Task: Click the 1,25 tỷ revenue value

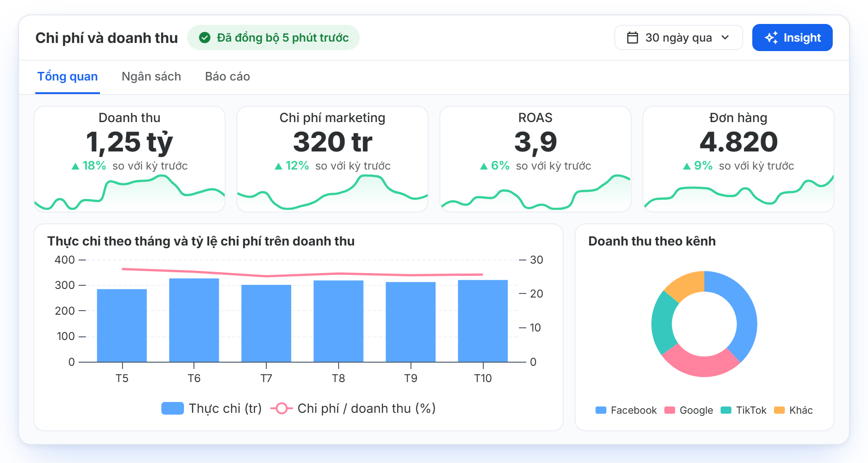Action: click(130, 142)
